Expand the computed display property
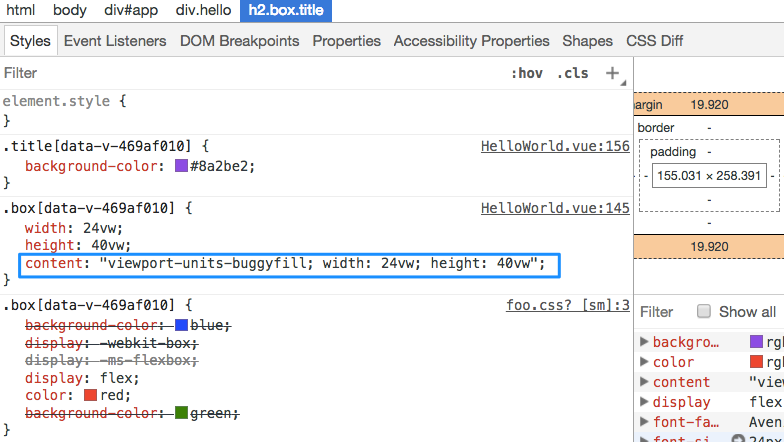The height and width of the screenshot is (442, 784). coord(644,402)
